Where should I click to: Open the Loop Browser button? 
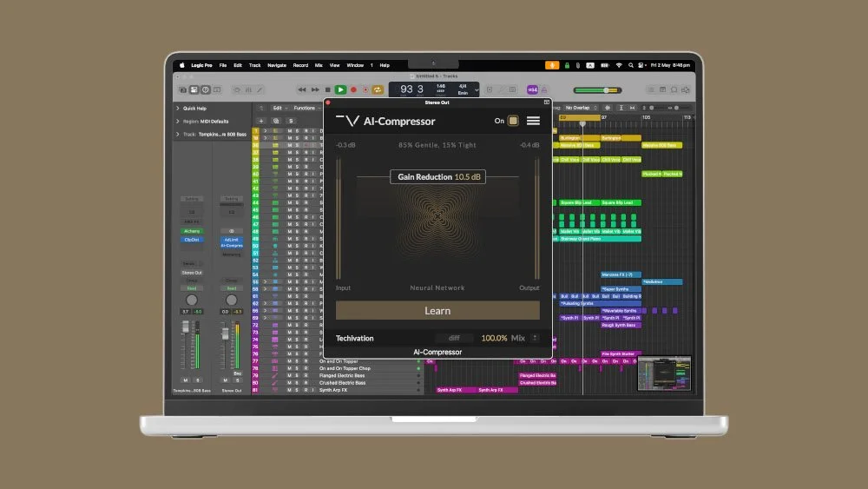(x=674, y=89)
